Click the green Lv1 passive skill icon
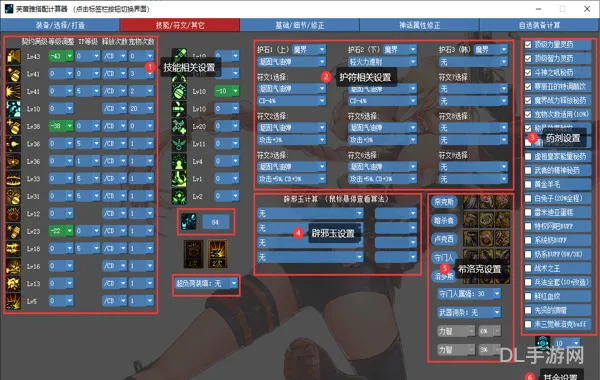 point(179,179)
